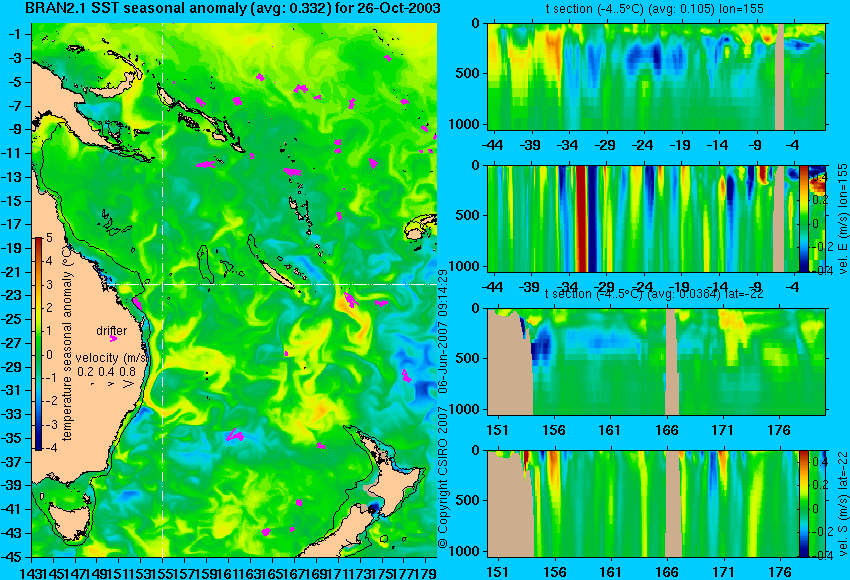Click the '0' value on temperature color bar
The width and height of the screenshot is (850, 580).
coord(49,355)
